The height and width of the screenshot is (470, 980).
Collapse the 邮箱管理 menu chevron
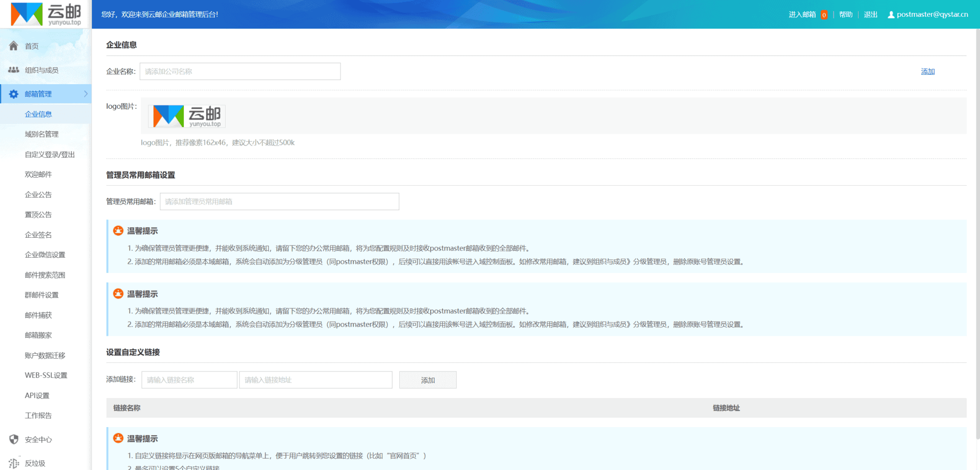pyautogui.click(x=85, y=94)
